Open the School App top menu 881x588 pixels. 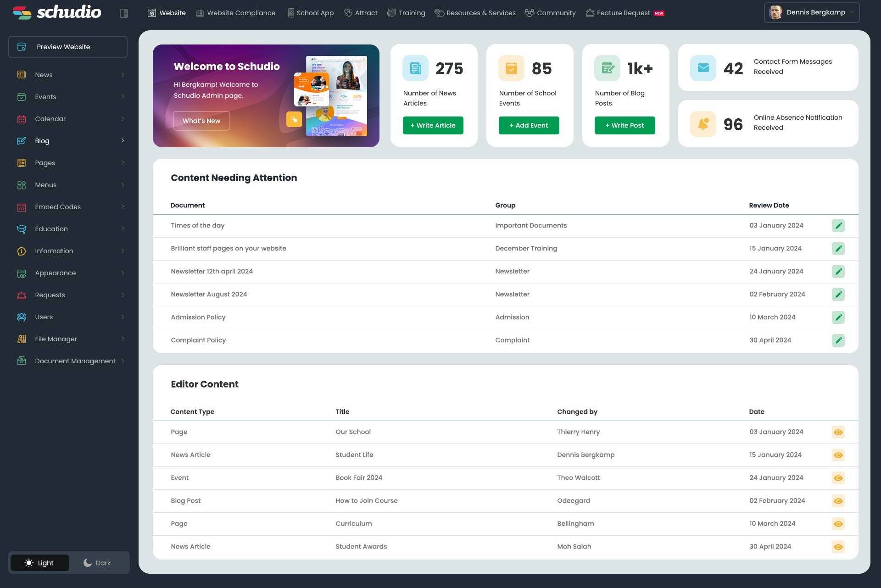click(311, 13)
